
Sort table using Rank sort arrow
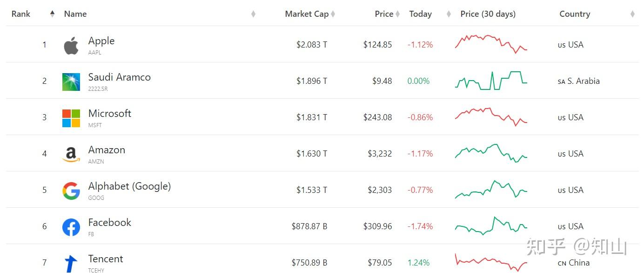(x=52, y=14)
